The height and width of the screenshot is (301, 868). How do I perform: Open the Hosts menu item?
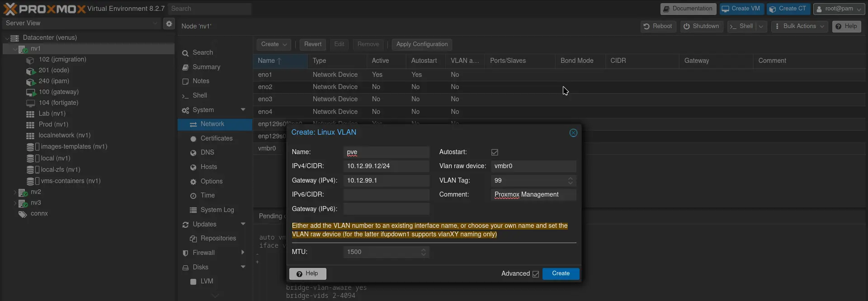pos(215,167)
